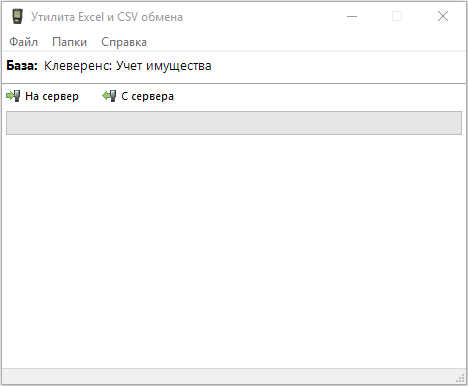Close the Excel и CSV utility window
Viewport: 468px width, 386px height.
(443, 16)
